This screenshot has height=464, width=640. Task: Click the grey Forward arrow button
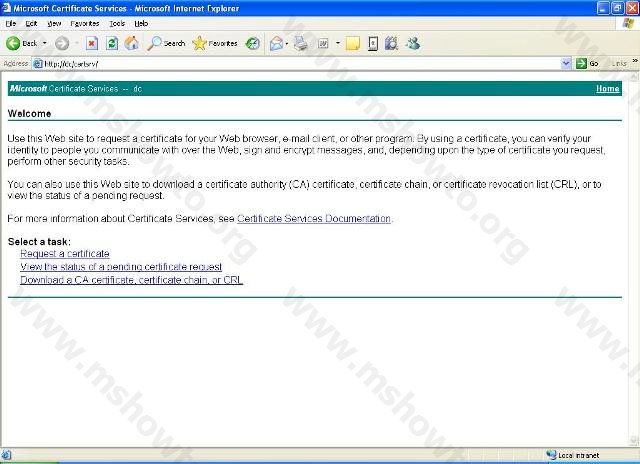point(62,43)
